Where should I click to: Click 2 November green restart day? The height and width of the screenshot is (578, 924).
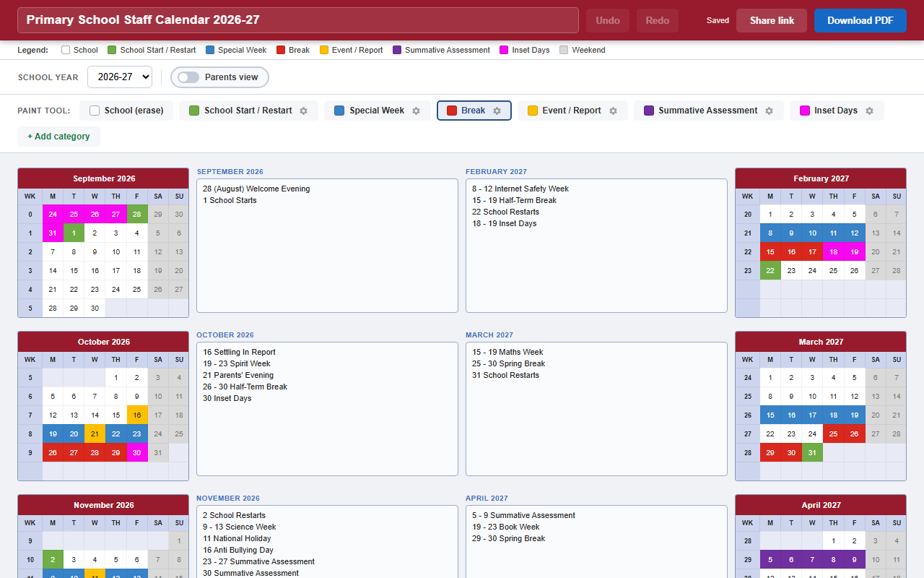(x=53, y=559)
